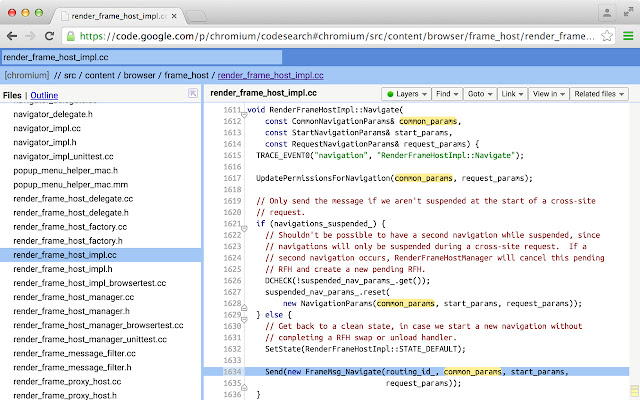Collapse code fold at line 1621

(244, 229)
